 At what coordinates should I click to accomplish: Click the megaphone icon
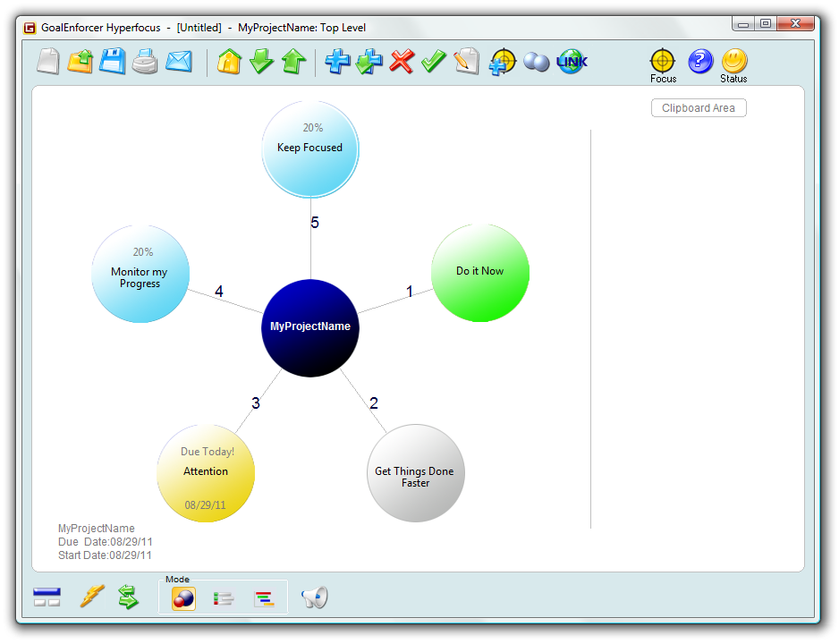click(315, 597)
